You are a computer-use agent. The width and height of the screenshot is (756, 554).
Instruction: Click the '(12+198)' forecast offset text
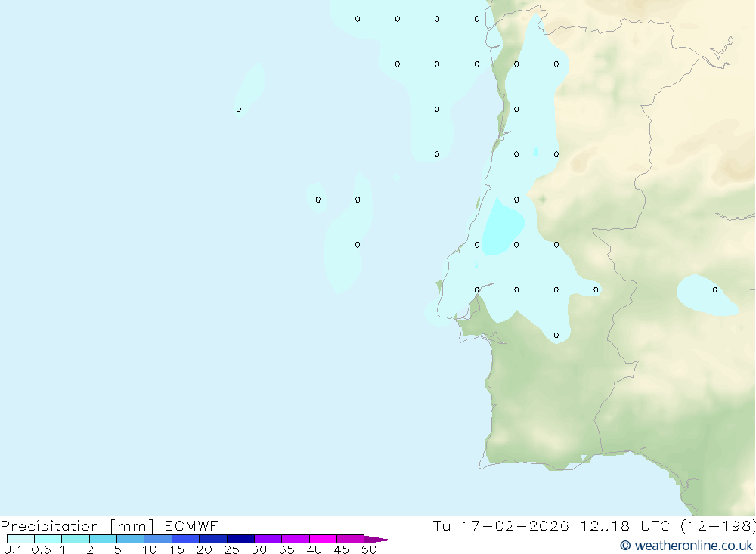[x=718, y=525]
